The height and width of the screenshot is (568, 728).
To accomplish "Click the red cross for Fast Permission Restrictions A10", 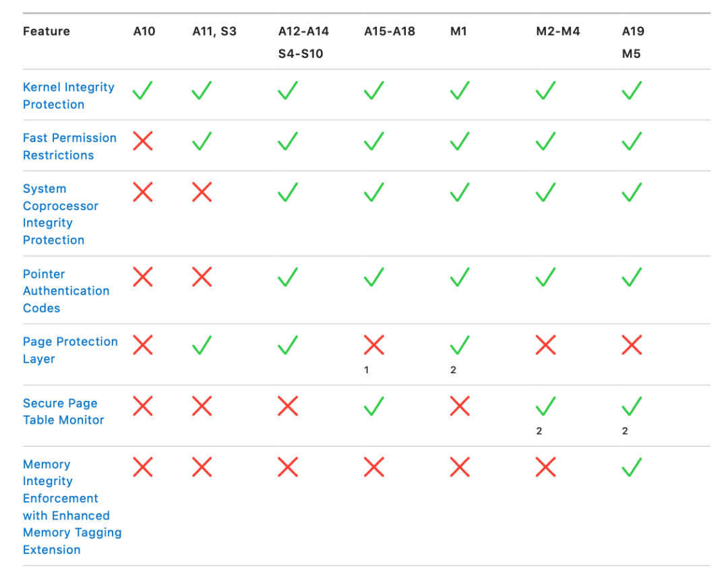I will (x=143, y=141).
